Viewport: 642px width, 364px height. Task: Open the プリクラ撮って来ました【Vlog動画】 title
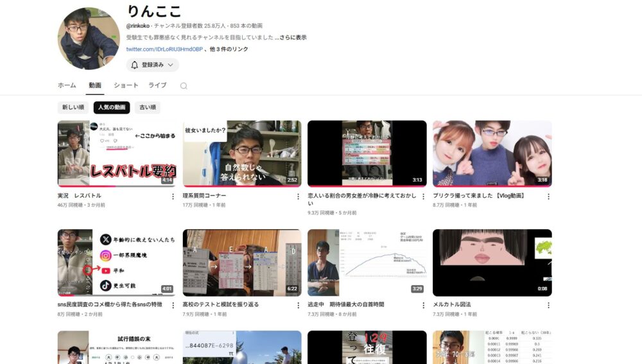click(x=479, y=196)
